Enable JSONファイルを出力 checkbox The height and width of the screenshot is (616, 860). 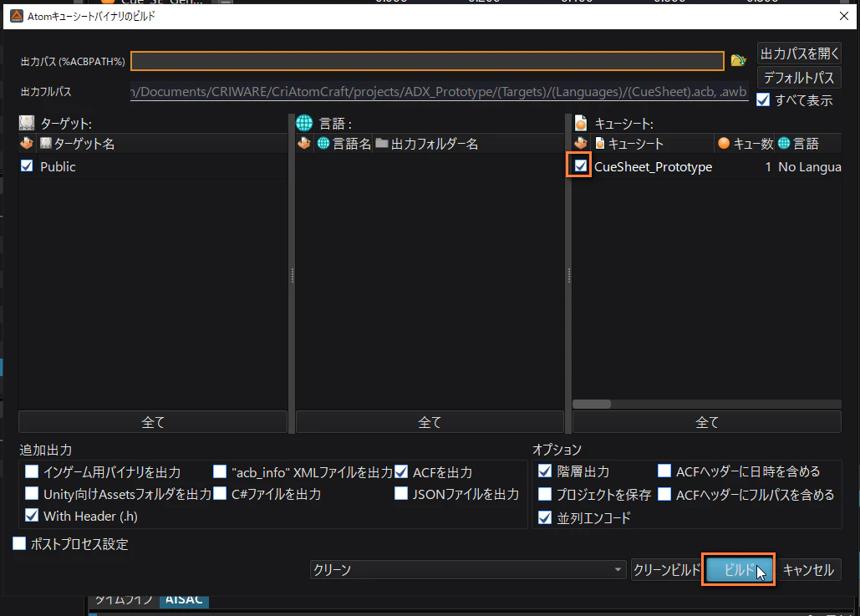pyautogui.click(x=401, y=493)
